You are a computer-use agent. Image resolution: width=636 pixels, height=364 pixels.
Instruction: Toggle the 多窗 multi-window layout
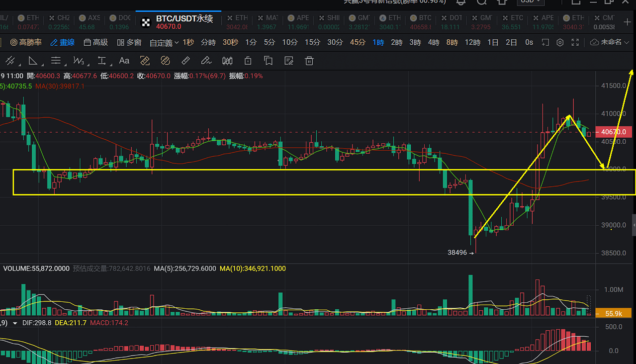click(x=129, y=42)
